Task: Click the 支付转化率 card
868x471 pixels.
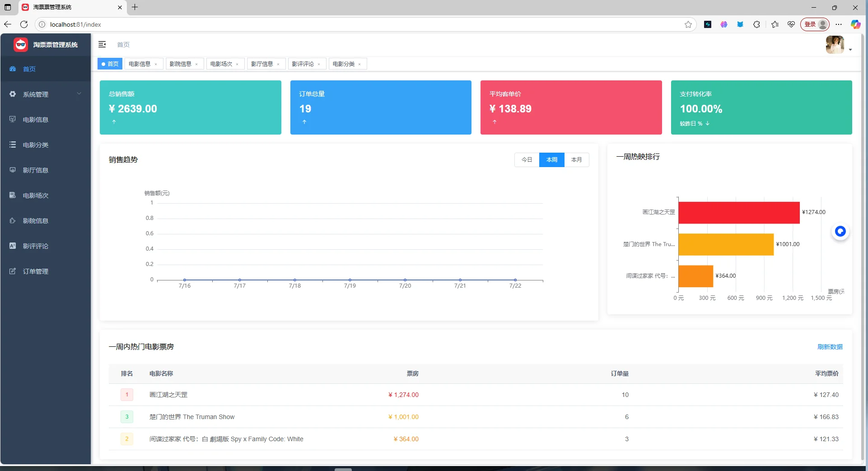Action: (x=761, y=107)
